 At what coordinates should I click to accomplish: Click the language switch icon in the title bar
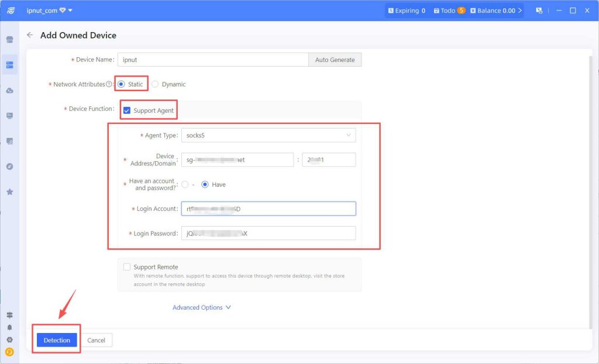(539, 11)
